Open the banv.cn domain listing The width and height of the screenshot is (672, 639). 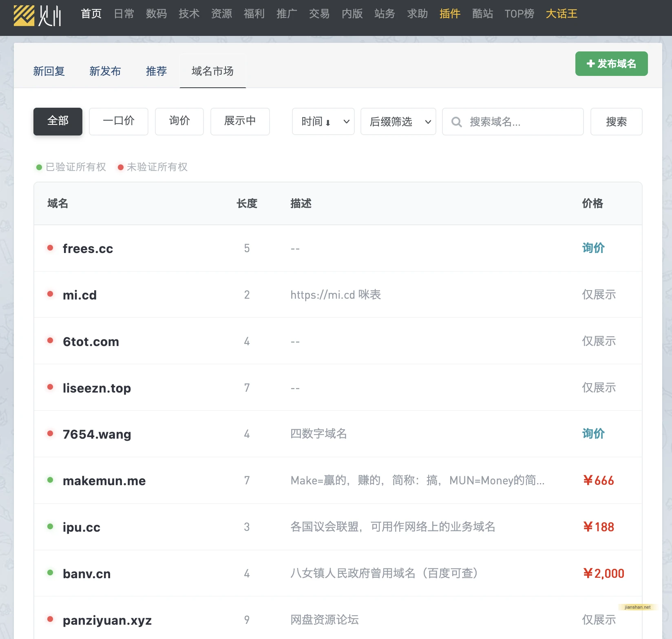(x=87, y=574)
